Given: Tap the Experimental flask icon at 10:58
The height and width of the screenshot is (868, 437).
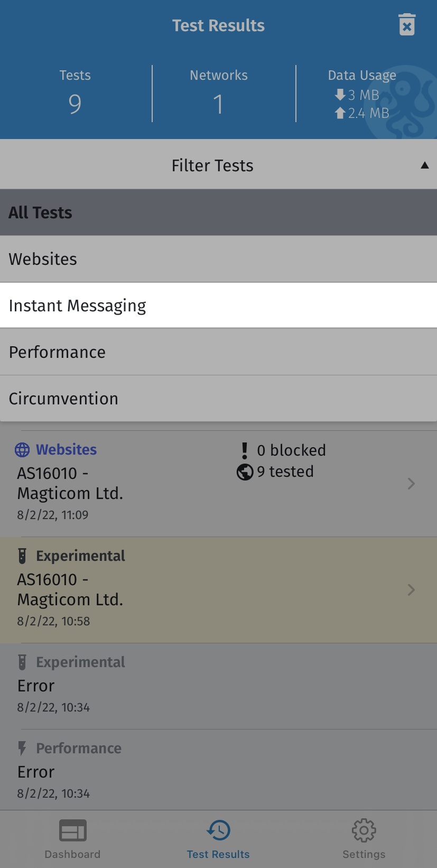Looking at the screenshot, I should click(x=22, y=556).
